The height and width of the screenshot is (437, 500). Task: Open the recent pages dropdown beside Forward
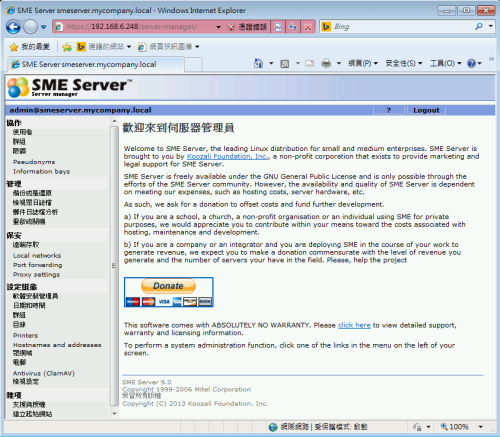click(x=44, y=27)
